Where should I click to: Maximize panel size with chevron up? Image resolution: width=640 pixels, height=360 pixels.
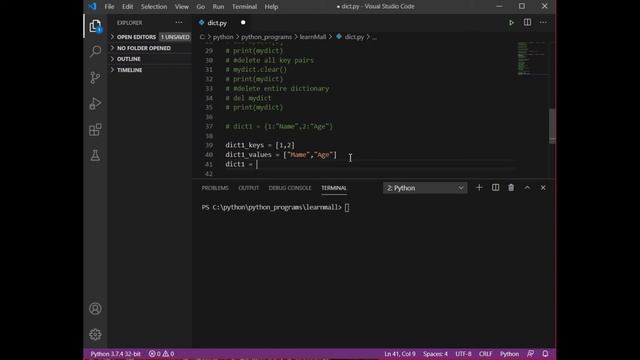(x=527, y=188)
